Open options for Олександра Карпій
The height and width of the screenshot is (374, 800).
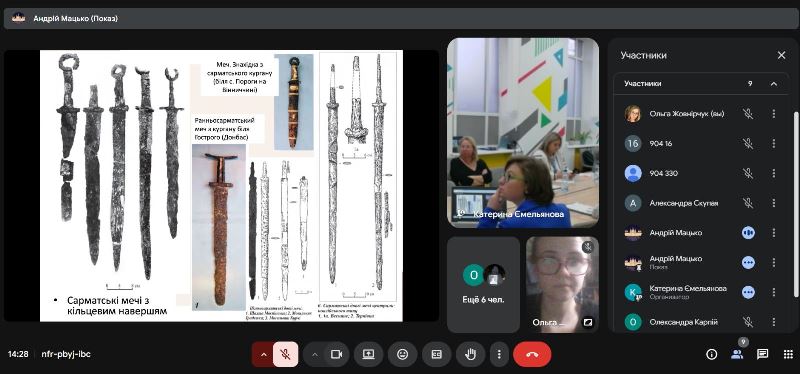click(773, 322)
